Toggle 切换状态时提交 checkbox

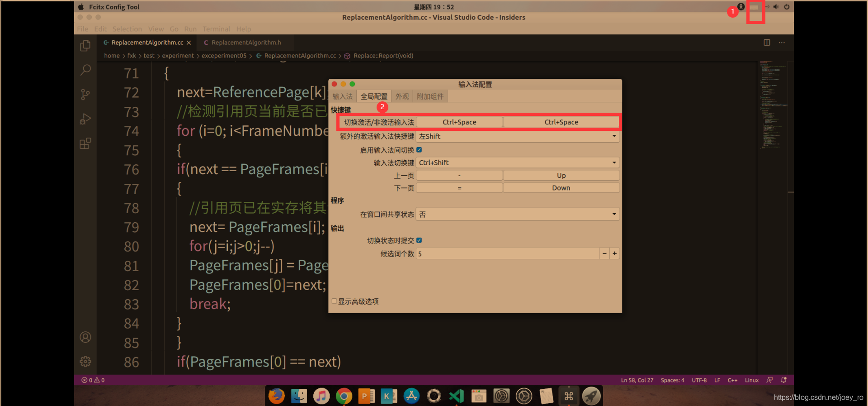point(419,240)
